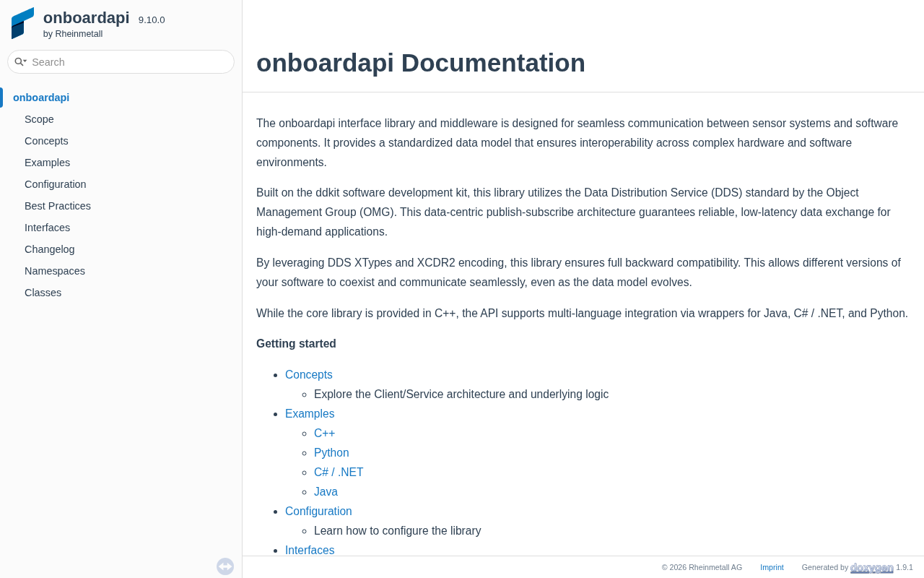Viewport: 924px width, 578px height.
Task: Click the 'by Rheinmetall' subtitle
Action: coord(73,34)
